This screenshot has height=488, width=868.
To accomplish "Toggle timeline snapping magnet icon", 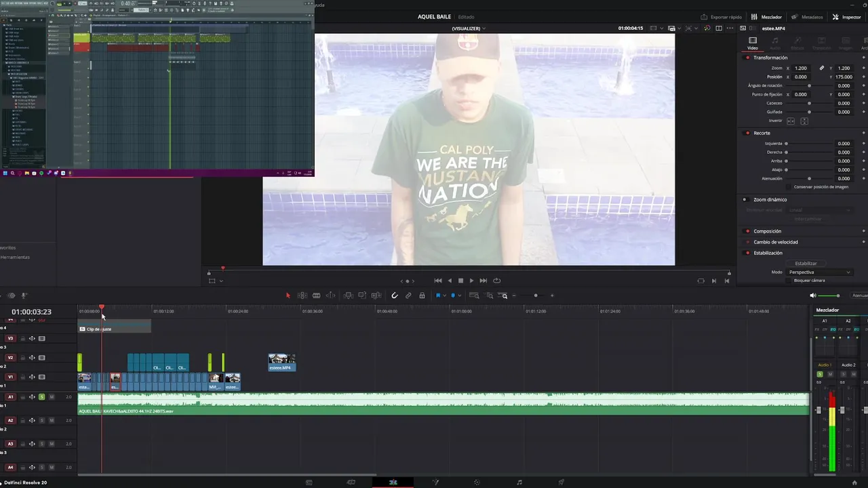I will pos(395,296).
